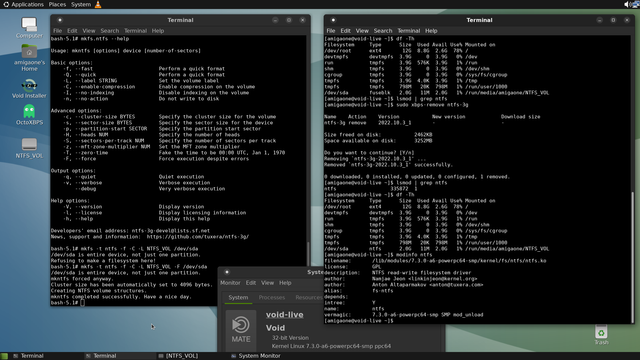Click left Terminal window menu button
The width and height of the screenshot is (640, 360).
[x=60, y=20]
